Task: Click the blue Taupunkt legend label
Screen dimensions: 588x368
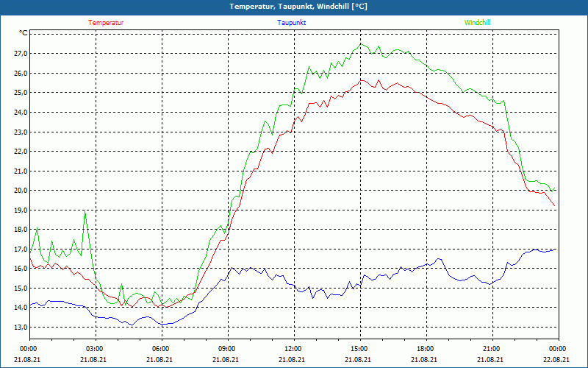Action: tap(291, 23)
